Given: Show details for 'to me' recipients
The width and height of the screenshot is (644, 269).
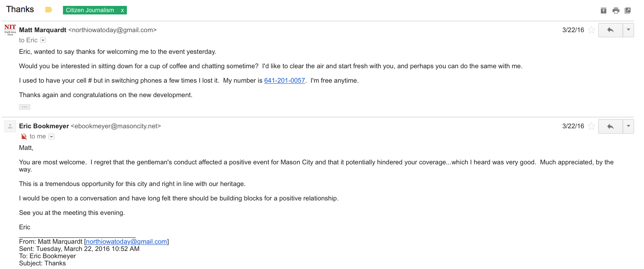Looking at the screenshot, I should pos(51,136).
